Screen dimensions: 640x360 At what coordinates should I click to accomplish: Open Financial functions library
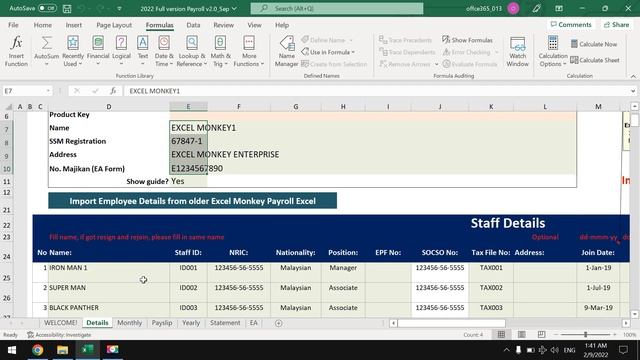pyautogui.click(x=98, y=51)
